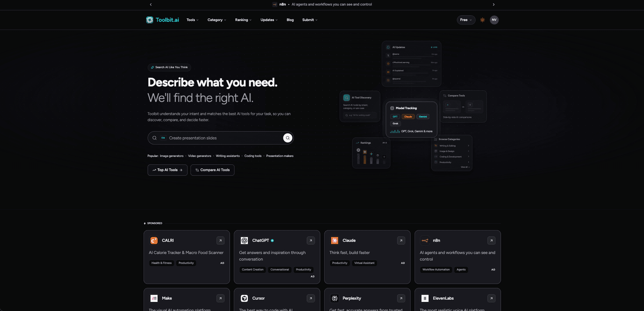Screen dimensions: 644x311
Task: Click the CALRI app logo icon
Action: (154, 240)
